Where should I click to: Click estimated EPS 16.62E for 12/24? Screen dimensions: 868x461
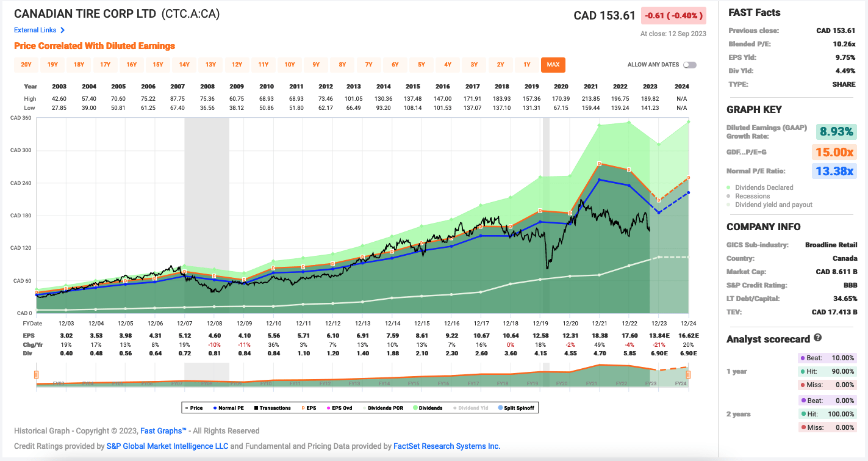689,335
